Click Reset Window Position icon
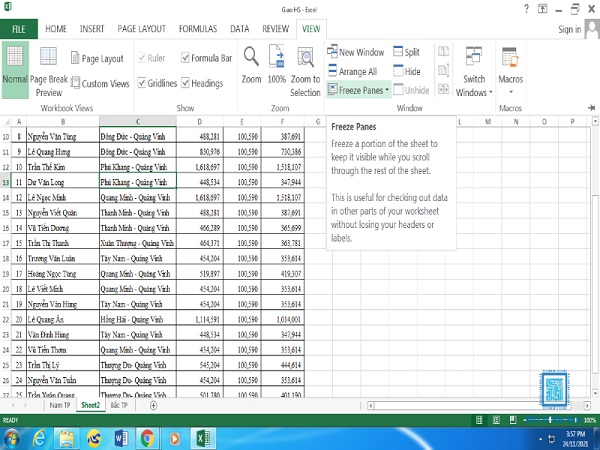This screenshot has width=600, height=450. pos(443,89)
